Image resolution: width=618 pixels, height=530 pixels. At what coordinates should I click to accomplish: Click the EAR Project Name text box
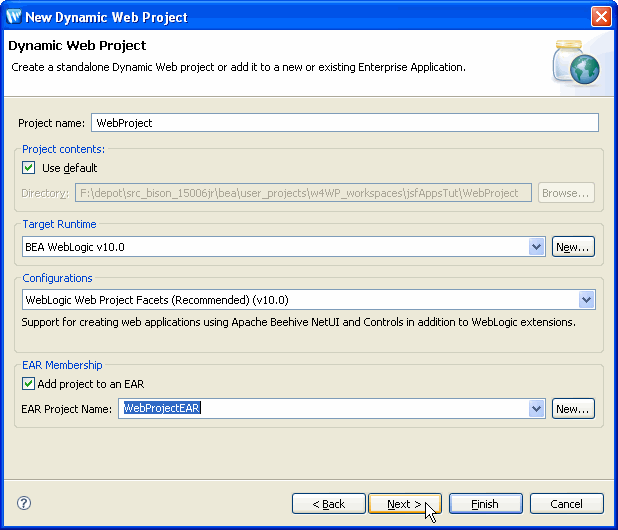[x=323, y=409]
